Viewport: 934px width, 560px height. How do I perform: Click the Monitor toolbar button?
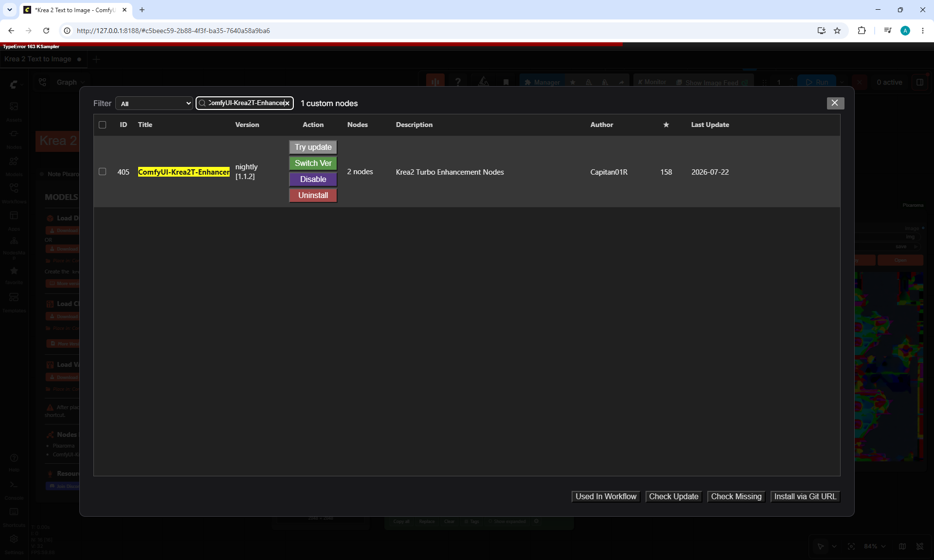tap(652, 82)
